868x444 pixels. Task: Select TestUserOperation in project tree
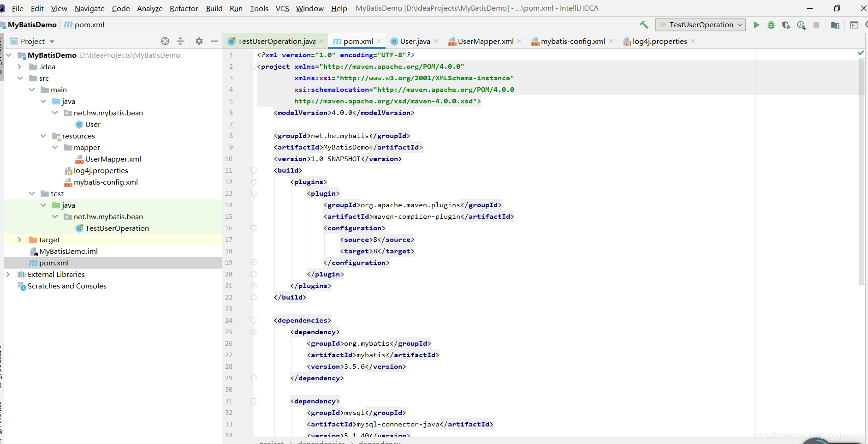coord(117,228)
